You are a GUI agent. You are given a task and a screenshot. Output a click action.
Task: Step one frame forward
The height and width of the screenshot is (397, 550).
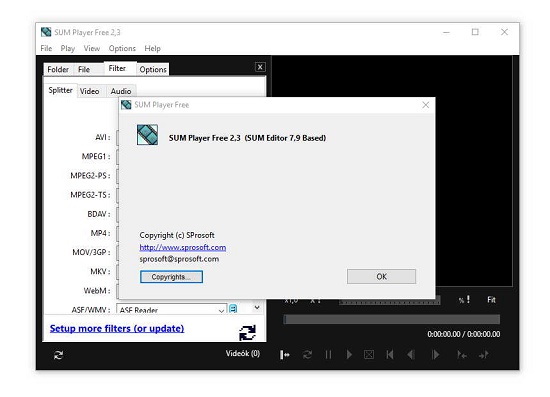coord(435,355)
